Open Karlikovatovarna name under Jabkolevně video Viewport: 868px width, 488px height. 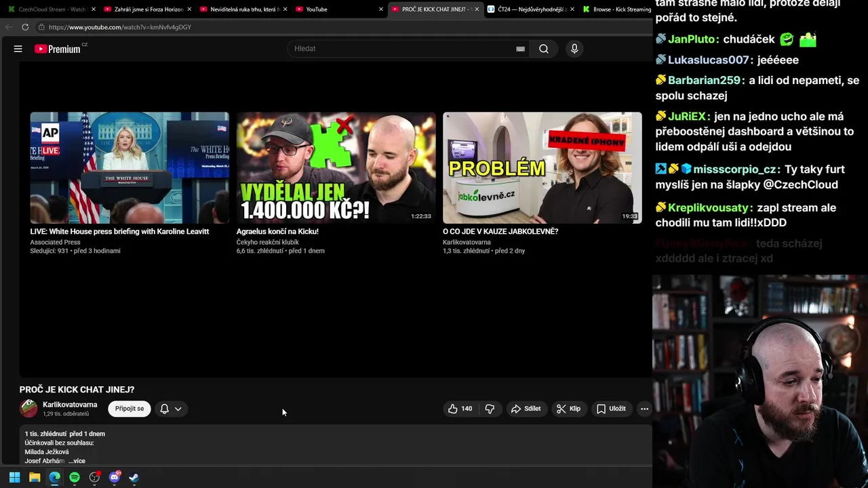click(x=467, y=242)
